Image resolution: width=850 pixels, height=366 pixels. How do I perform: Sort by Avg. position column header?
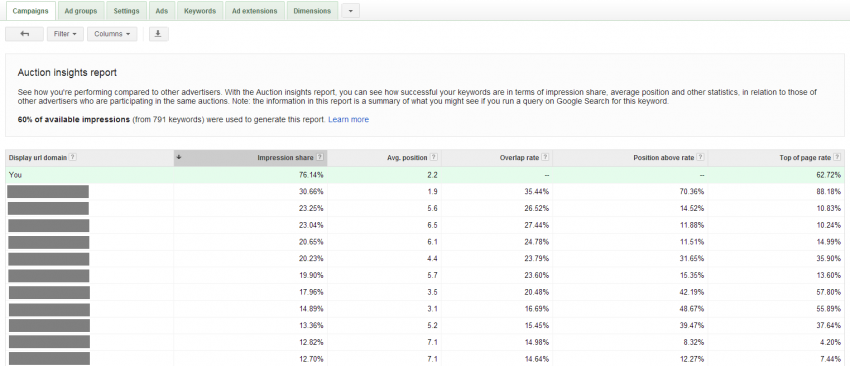pyautogui.click(x=408, y=158)
